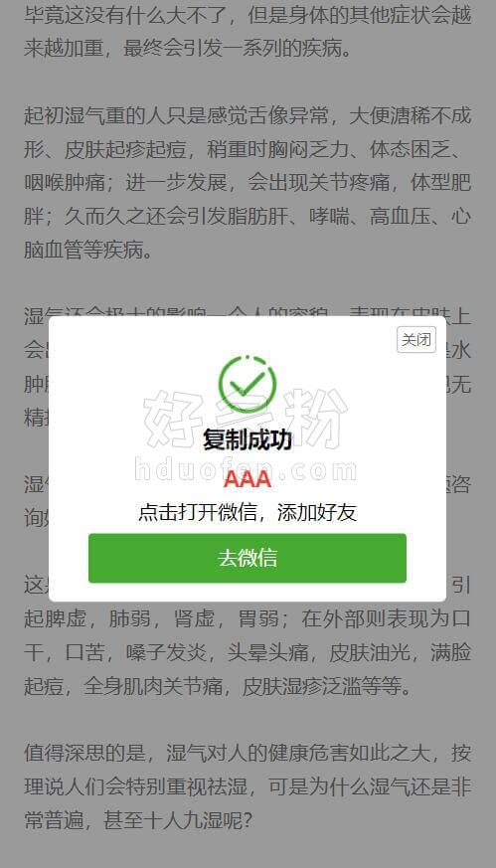Close the popup with the 关闭 button
Viewport: 496px width, 868px height.
pos(416,339)
